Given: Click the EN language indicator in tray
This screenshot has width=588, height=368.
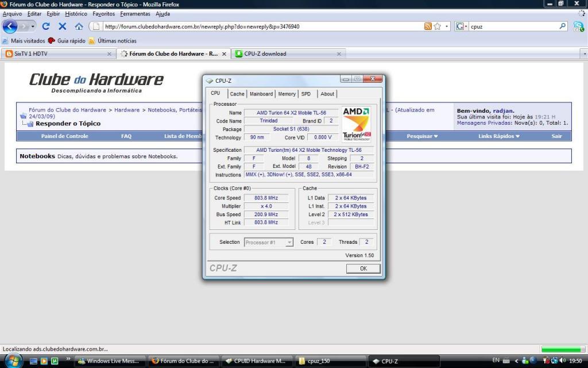Looking at the screenshot, I should [x=496, y=361].
